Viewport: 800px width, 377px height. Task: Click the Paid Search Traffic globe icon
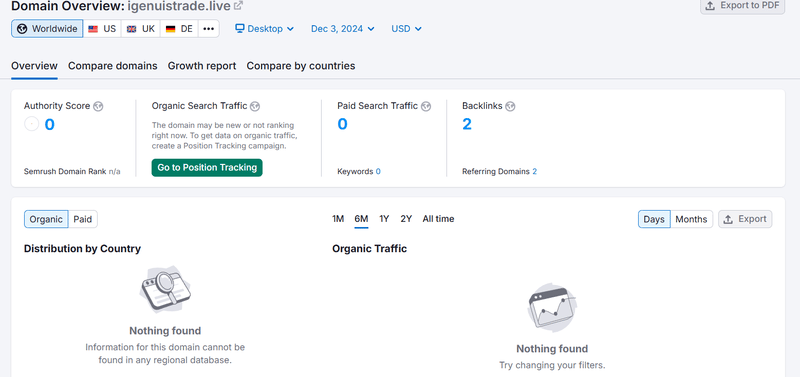(x=426, y=106)
